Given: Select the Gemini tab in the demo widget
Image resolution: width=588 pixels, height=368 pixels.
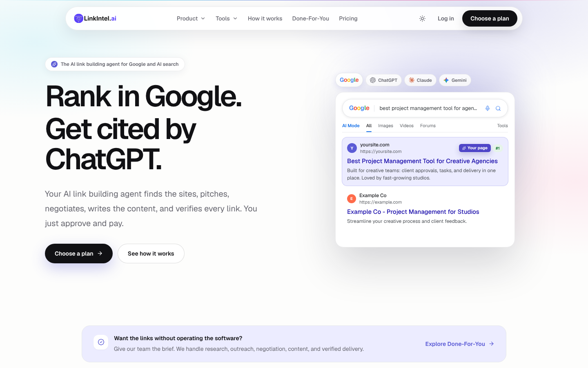Looking at the screenshot, I should (455, 80).
